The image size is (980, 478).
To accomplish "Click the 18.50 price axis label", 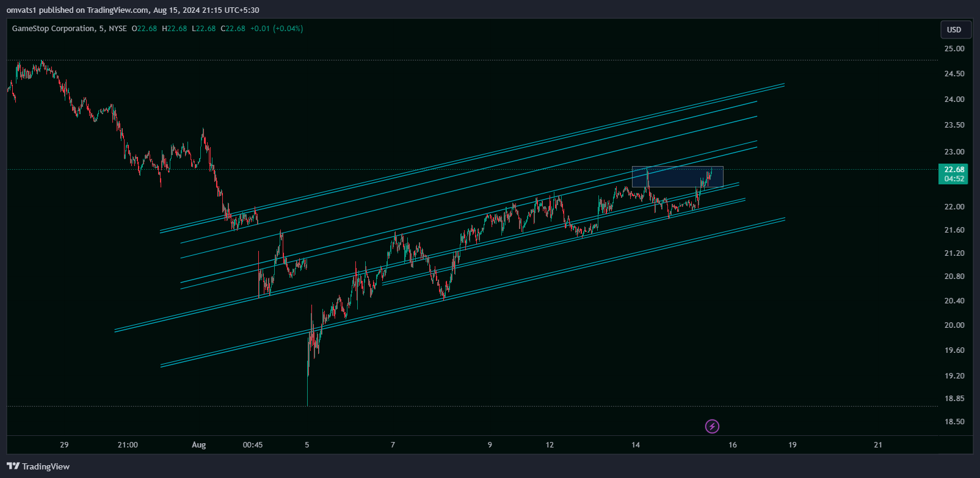I will point(954,422).
